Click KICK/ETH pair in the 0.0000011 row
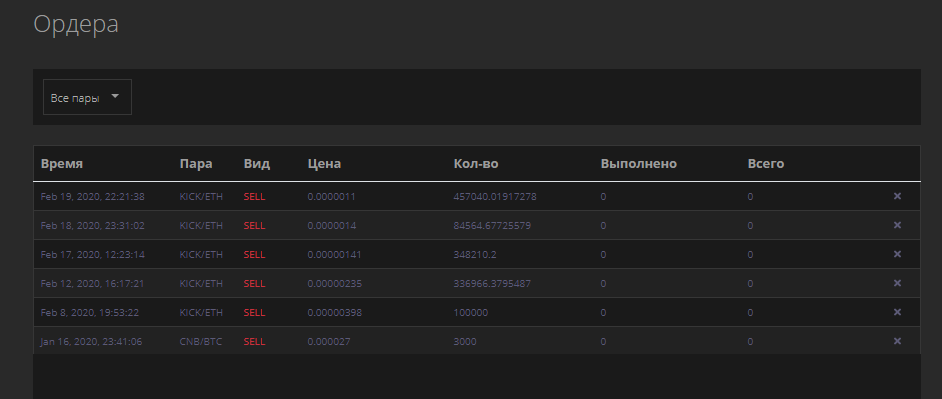942x399 pixels. [x=201, y=196]
